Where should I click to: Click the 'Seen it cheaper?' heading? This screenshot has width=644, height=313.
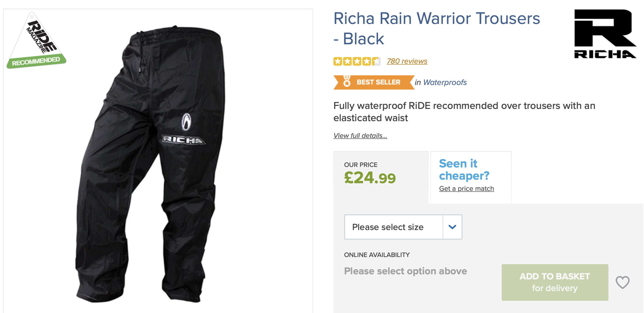coord(464,169)
